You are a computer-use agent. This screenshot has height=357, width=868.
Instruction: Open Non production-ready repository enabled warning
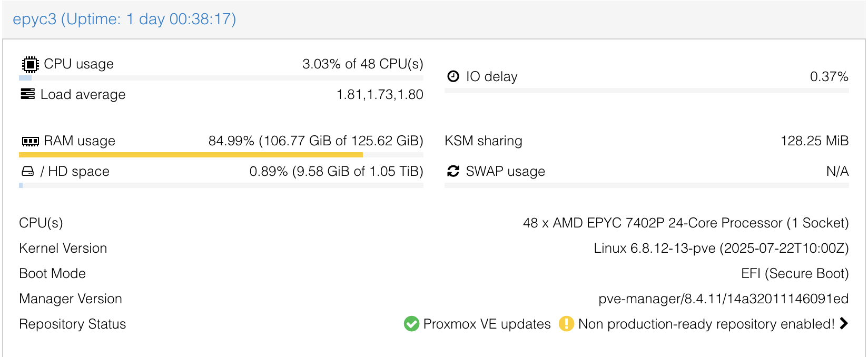pos(706,324)
